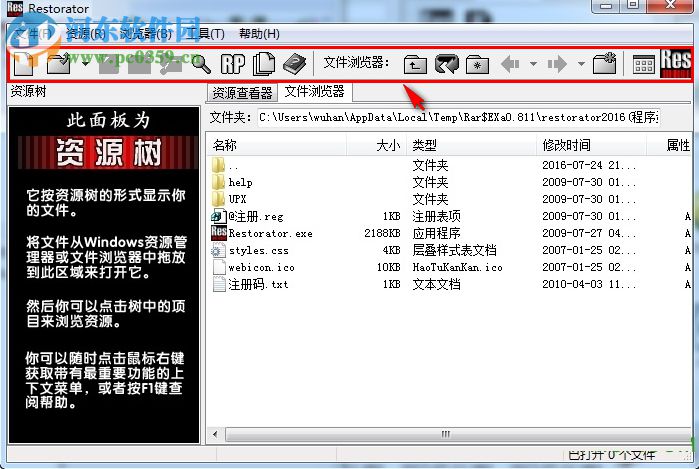Select the styles.css file icon
699x469 pixels.
[218, 250]
